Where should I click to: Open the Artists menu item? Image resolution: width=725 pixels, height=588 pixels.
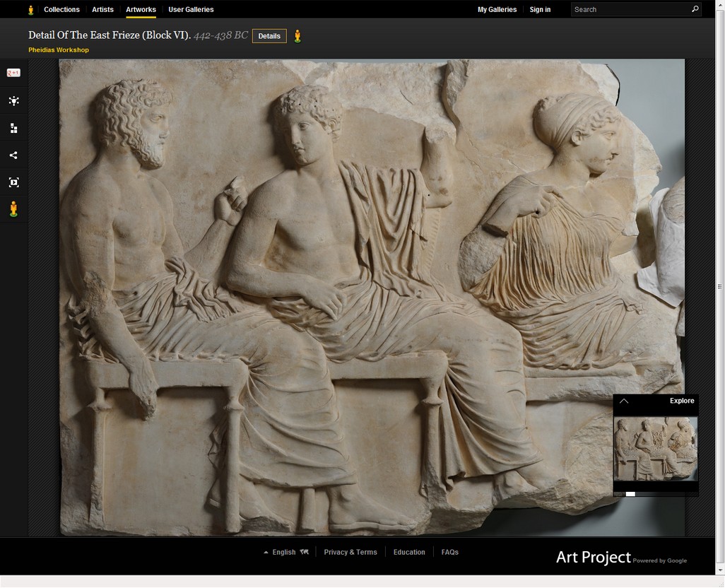point(102,10)
